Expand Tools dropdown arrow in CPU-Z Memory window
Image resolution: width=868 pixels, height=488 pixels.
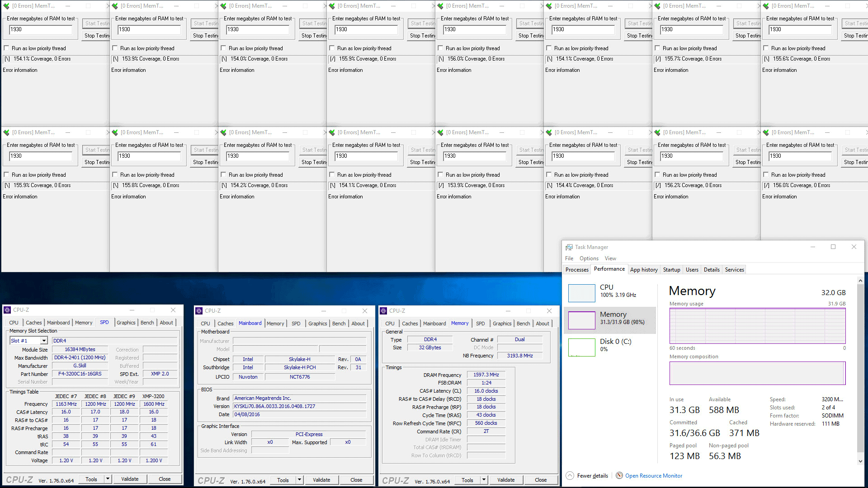[484, 480]
